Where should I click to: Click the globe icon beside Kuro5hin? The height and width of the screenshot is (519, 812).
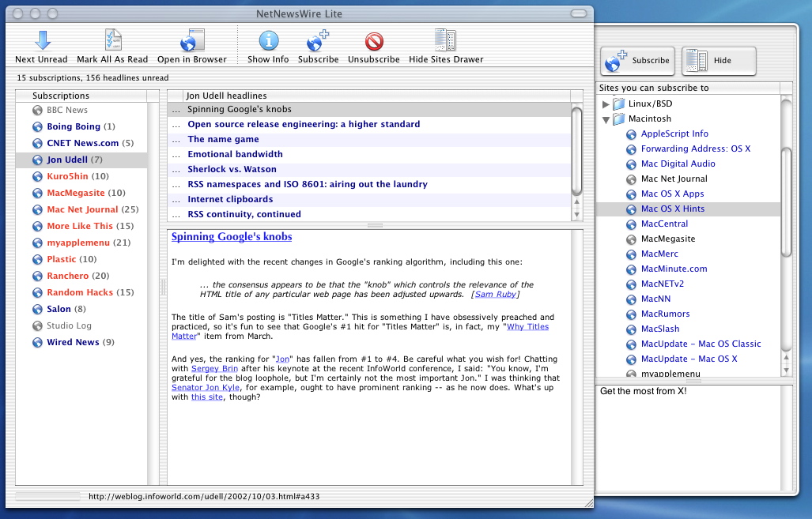pos(37,176)
